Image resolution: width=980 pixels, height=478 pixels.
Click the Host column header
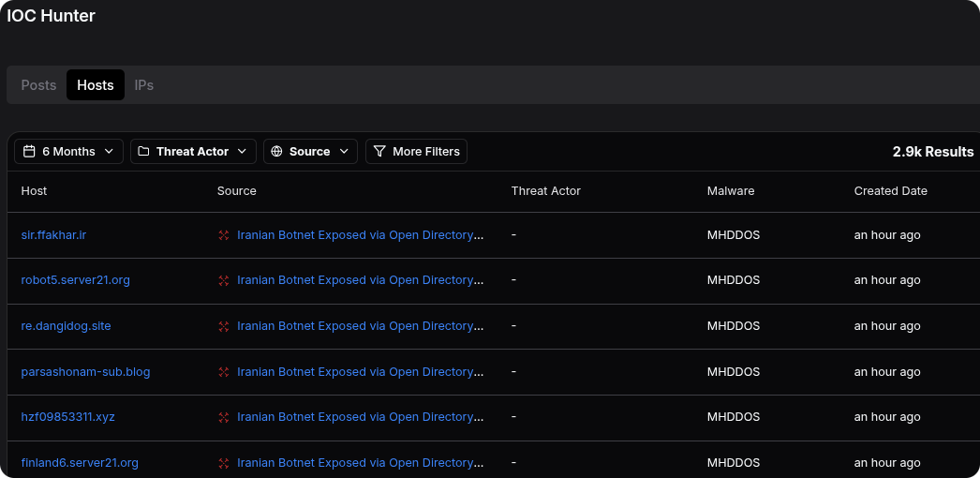click(x=34, y=190)
